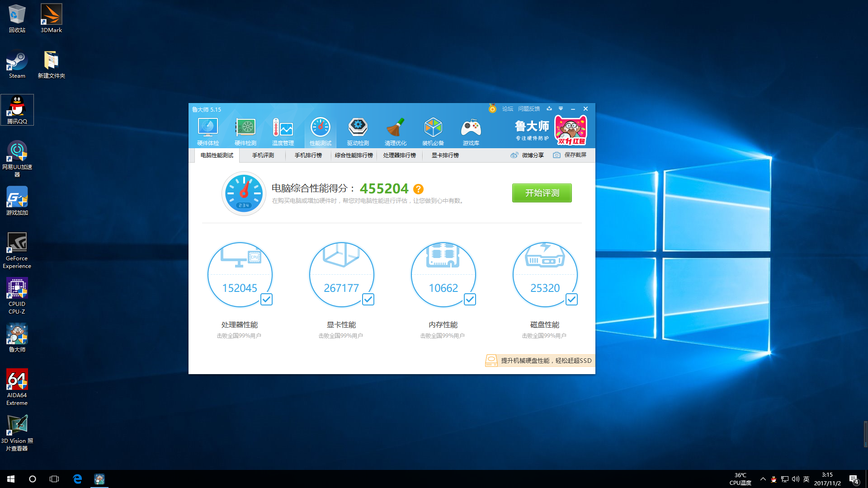This screenshot has width=868, height=488.
Task: Click the skin/theme icon in title bar
Action: (x=549, y=108)
